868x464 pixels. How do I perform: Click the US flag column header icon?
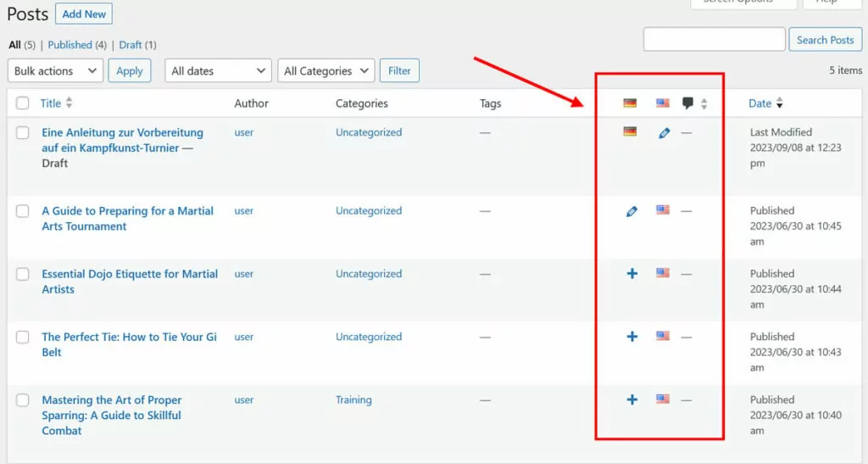[663, 103]
